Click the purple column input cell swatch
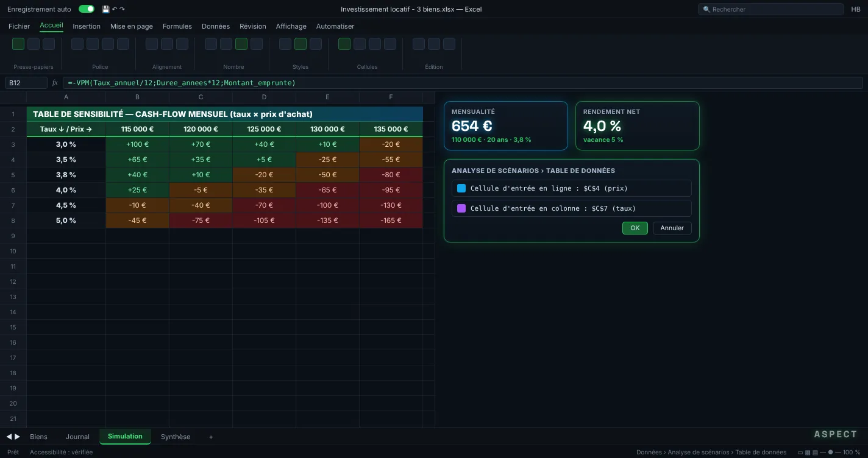 click(x=461, y=208)
